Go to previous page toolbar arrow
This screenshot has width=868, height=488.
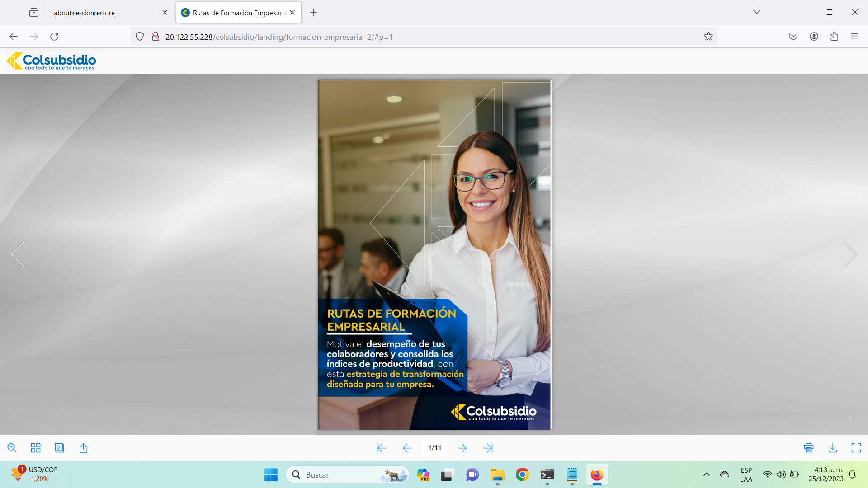click(x=407, y=448)
